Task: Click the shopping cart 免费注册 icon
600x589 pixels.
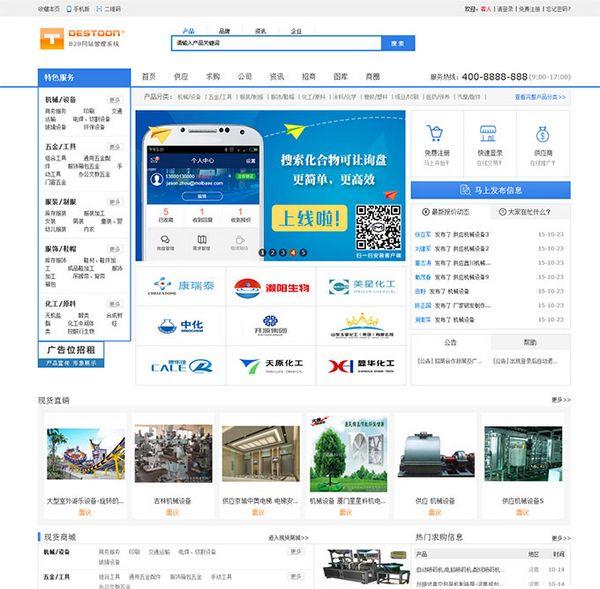Action: (435, 133)
